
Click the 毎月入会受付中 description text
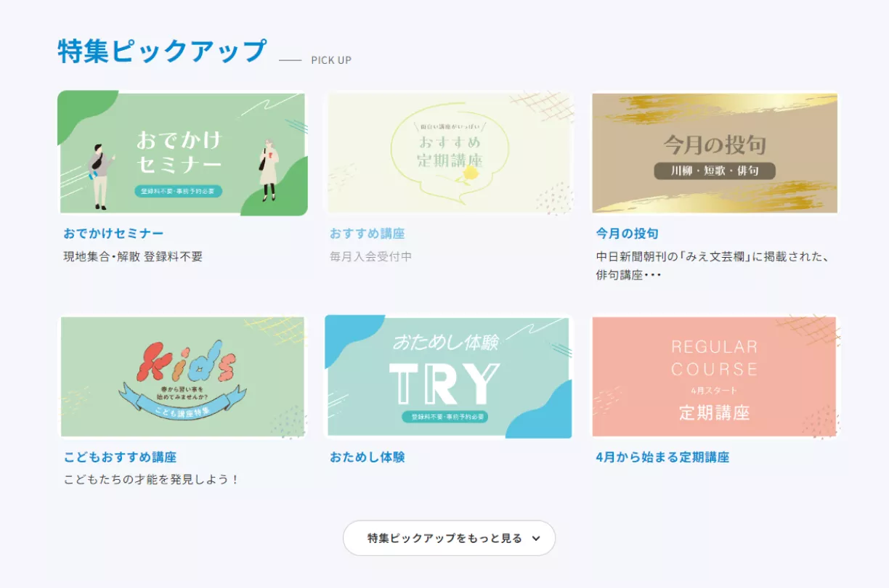click(x=370, y=256)
